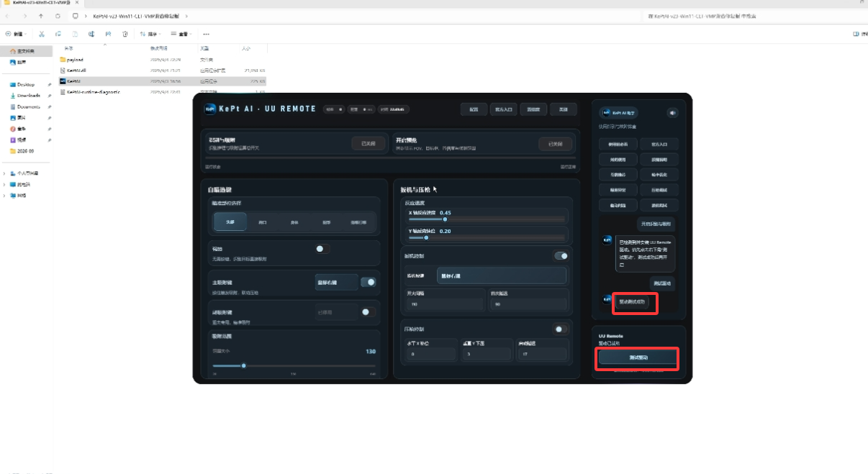Expand the 此电脑 node in sidebar
This screenshot has width=868, height=474.
[4, 185]
